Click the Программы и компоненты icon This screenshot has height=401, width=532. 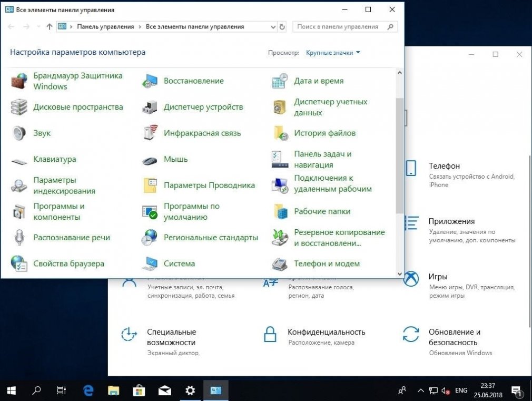[19, 212]
